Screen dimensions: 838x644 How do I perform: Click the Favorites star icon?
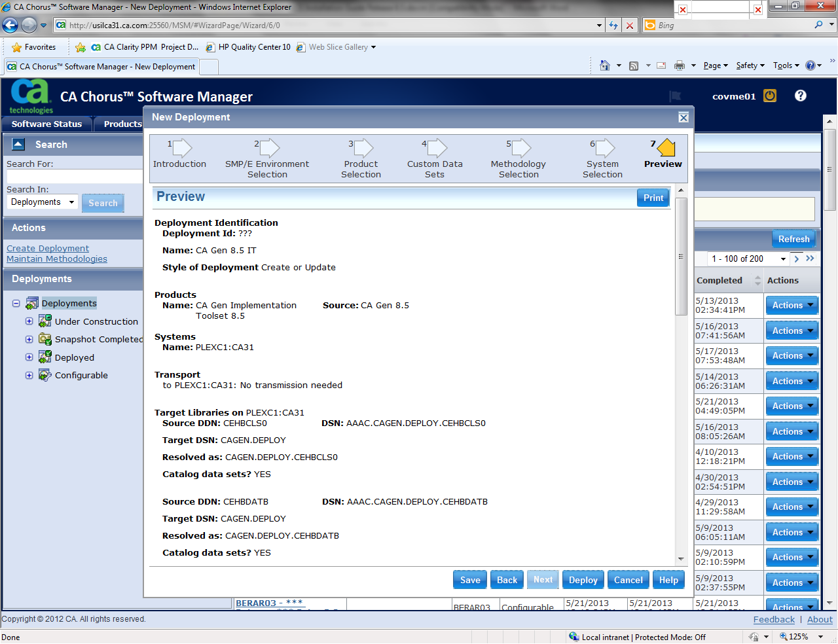(17, 47)
